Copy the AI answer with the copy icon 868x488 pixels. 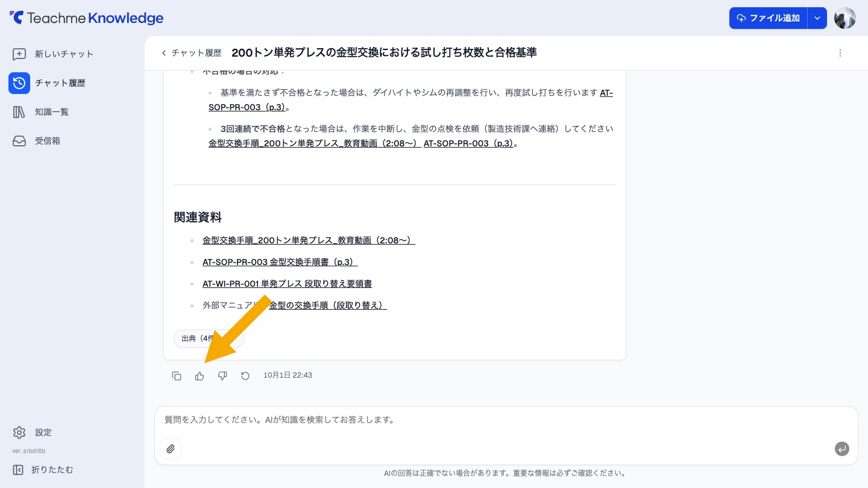177,376
